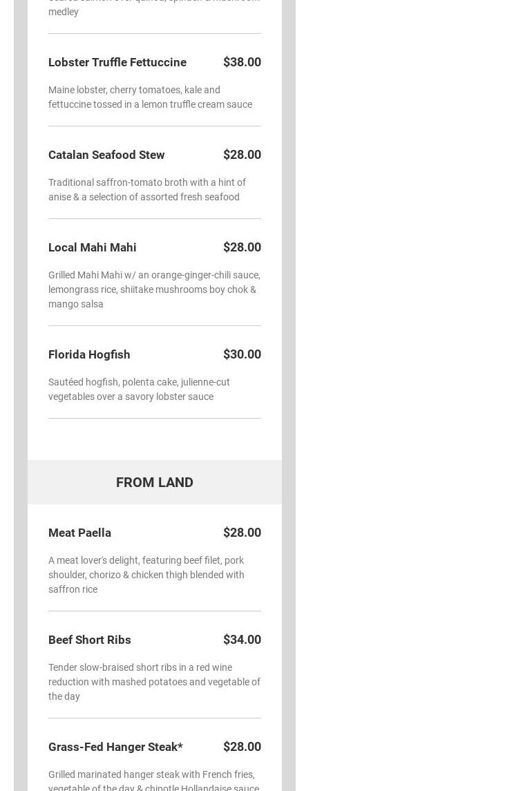Screen dimensions: 532x791
Task: Select the Grass-Fed Hanger Steak* title
Action: (x=115, y=747)
